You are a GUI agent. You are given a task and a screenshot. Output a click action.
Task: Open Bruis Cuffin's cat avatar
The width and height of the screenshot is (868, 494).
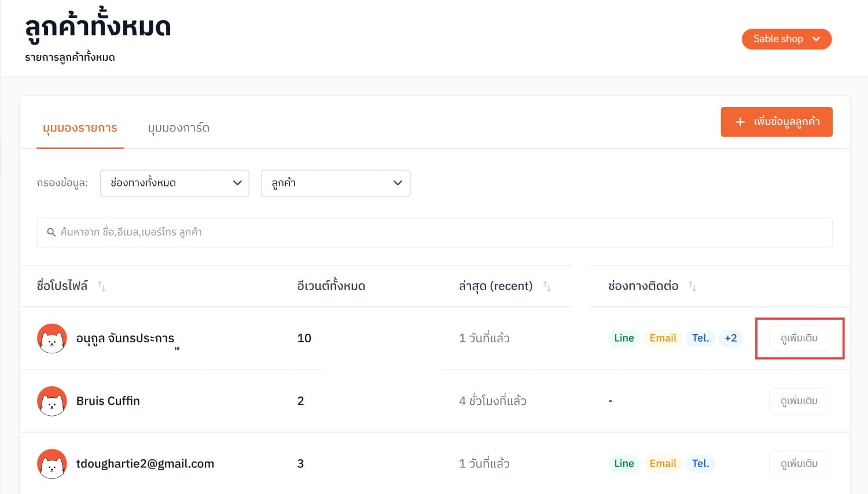(x=52, y=401)
